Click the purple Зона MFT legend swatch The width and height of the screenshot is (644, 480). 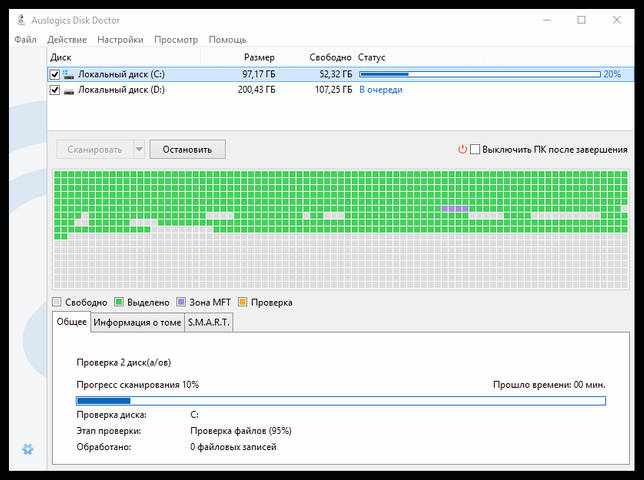(x=181, y=302)
